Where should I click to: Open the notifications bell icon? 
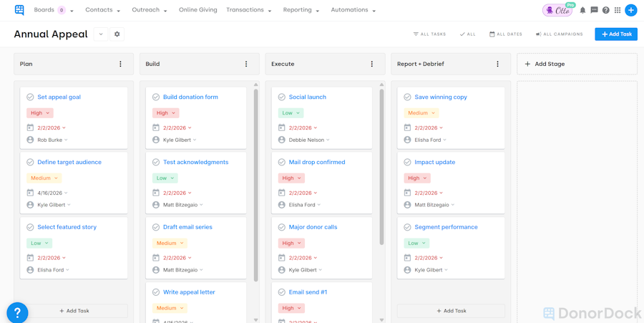click(582, 10)
